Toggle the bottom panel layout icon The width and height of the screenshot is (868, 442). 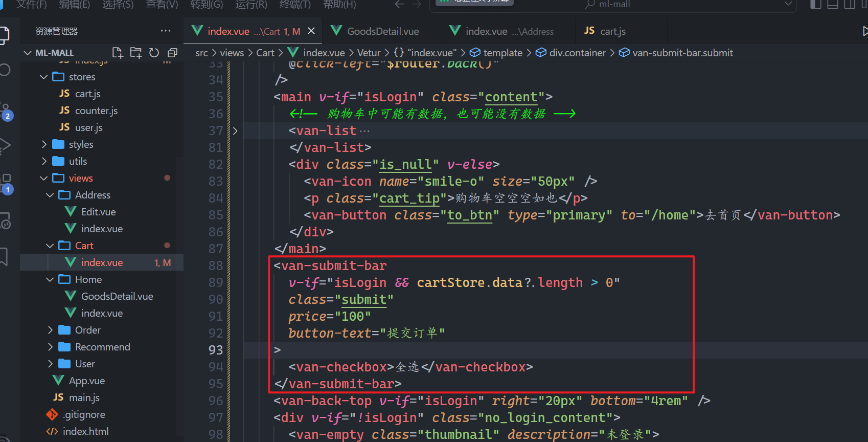point(833,4)
